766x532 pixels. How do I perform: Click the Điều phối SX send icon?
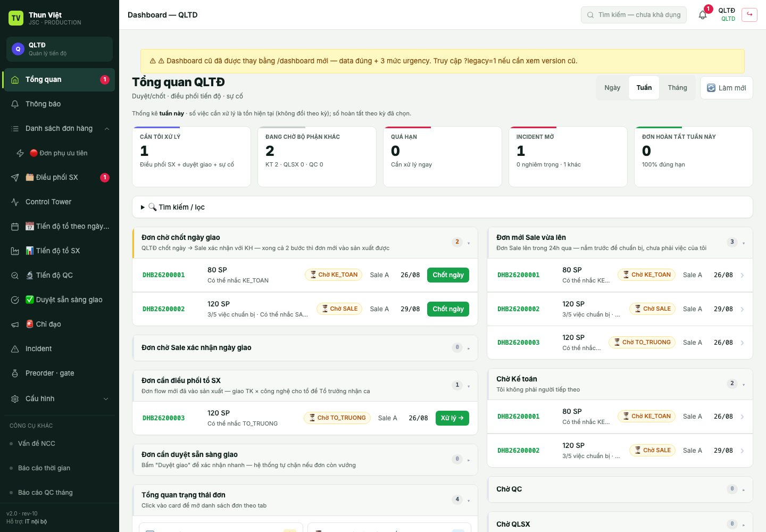point(15,178)
